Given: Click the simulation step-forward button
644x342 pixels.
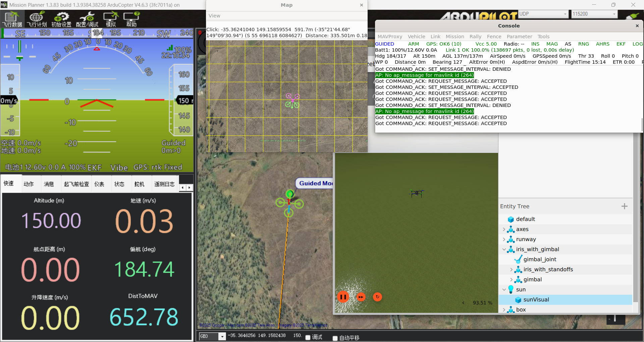Looking at the screenshot, I should click(x=361, y=297).
